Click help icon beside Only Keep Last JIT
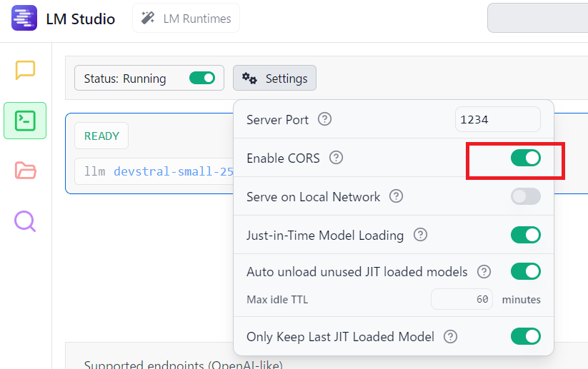The height and width of the screenshot is (369, 588). coord(450,336)
